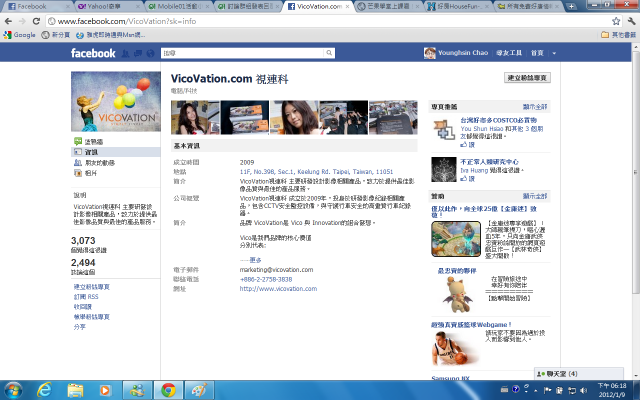Like the second recommended page thumbs-up
640x400 pixels.
pos(467,179)
